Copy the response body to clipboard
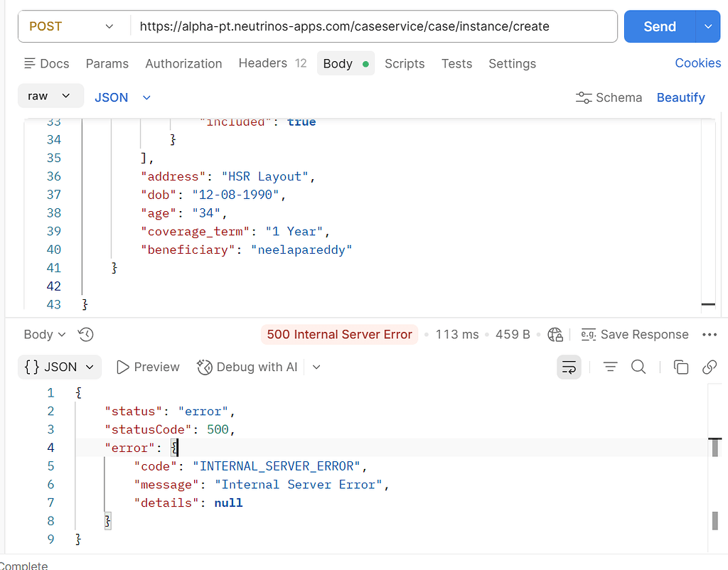The height and width of the screenshot is (570, 728). tap(680, 367)
